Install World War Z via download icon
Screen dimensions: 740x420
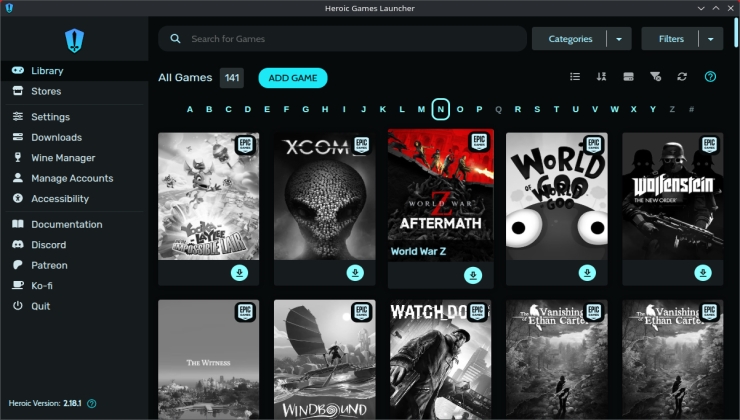[473, 275]
